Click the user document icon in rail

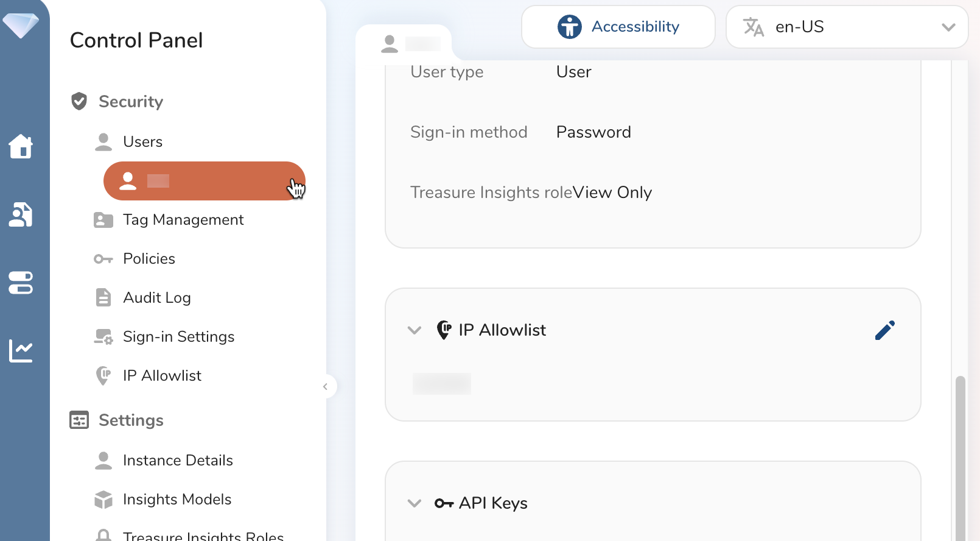pos(21,214)
